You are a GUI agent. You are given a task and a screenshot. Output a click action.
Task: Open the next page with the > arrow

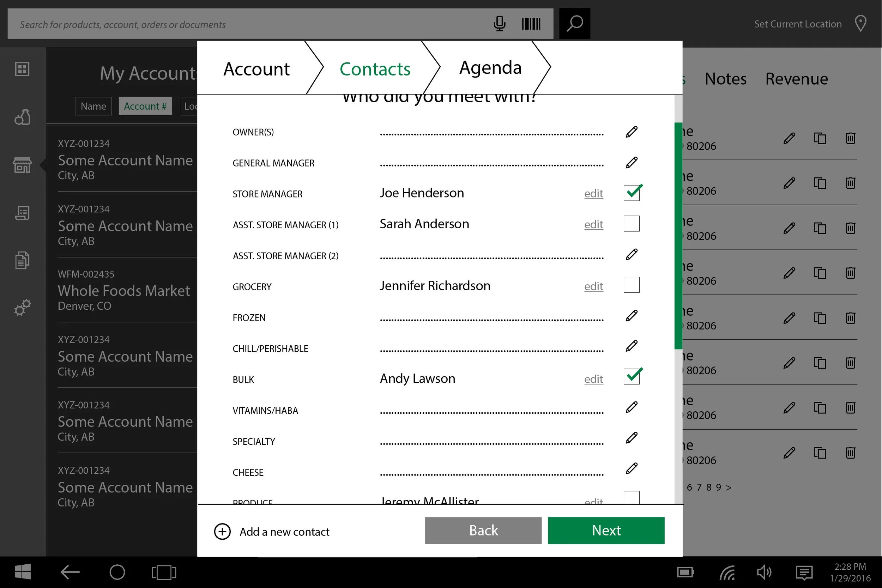[729, 487]
